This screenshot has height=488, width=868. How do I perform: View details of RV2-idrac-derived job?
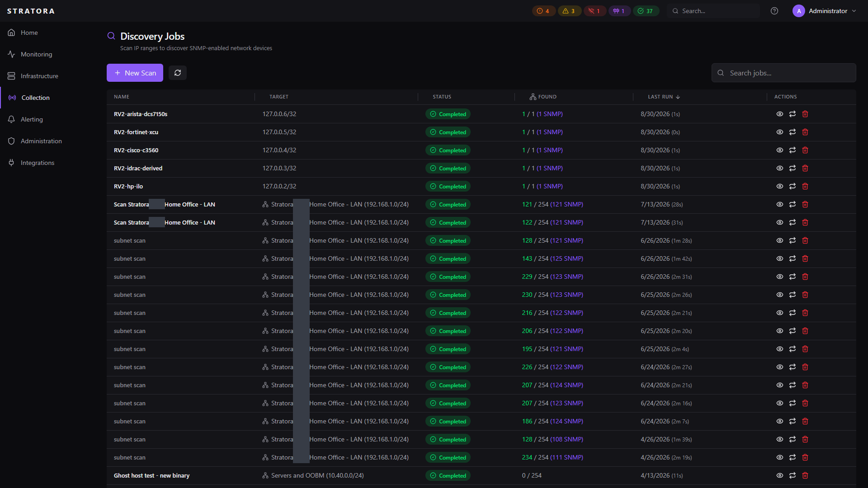[x=780, y=168]
